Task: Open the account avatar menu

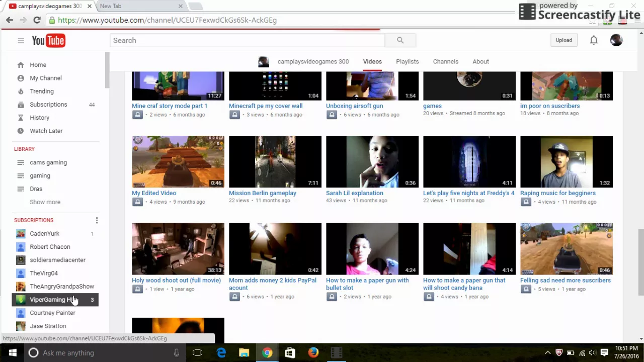Action: (616, 40)
